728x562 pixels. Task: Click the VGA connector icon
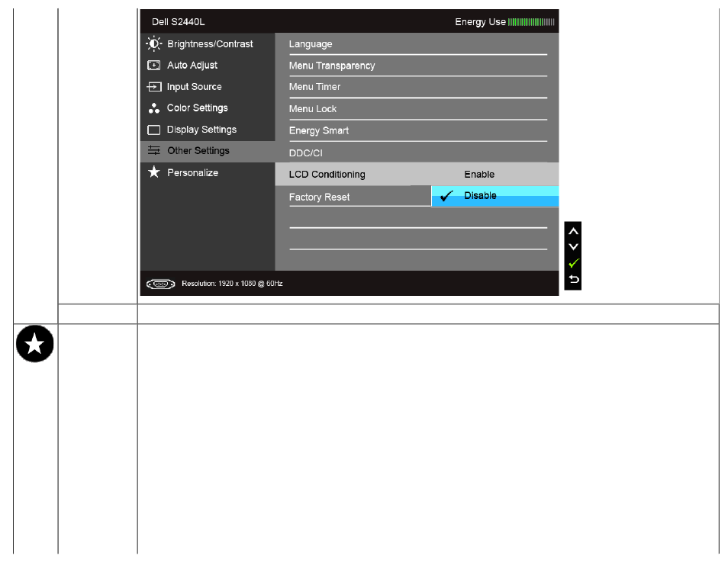161,284
